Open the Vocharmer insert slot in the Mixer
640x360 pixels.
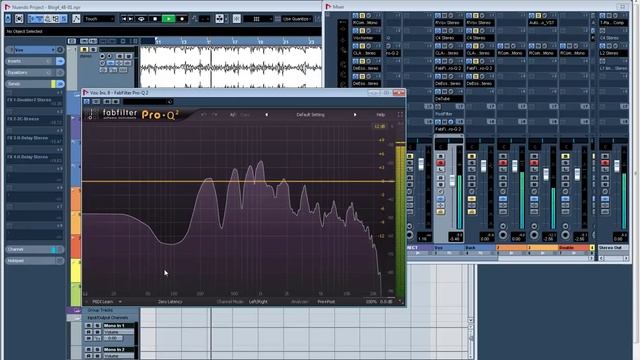coord(366,38)
